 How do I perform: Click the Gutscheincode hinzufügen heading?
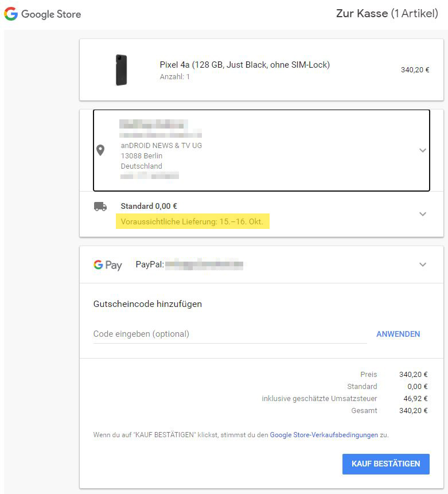tap(147, 304)
